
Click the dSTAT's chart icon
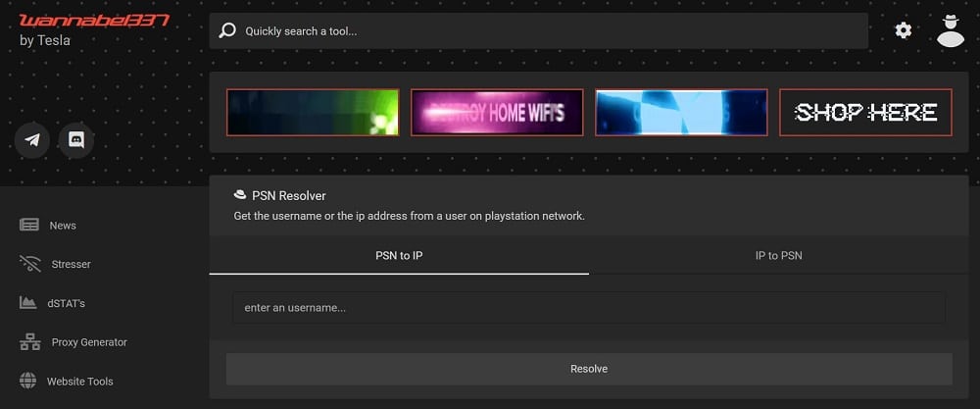(27, 303)
